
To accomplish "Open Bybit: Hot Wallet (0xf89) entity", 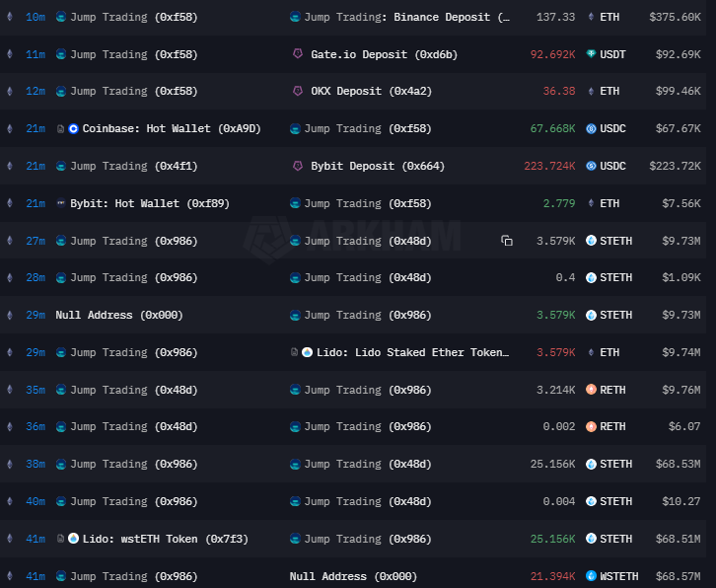I will [x=149, y=203].
